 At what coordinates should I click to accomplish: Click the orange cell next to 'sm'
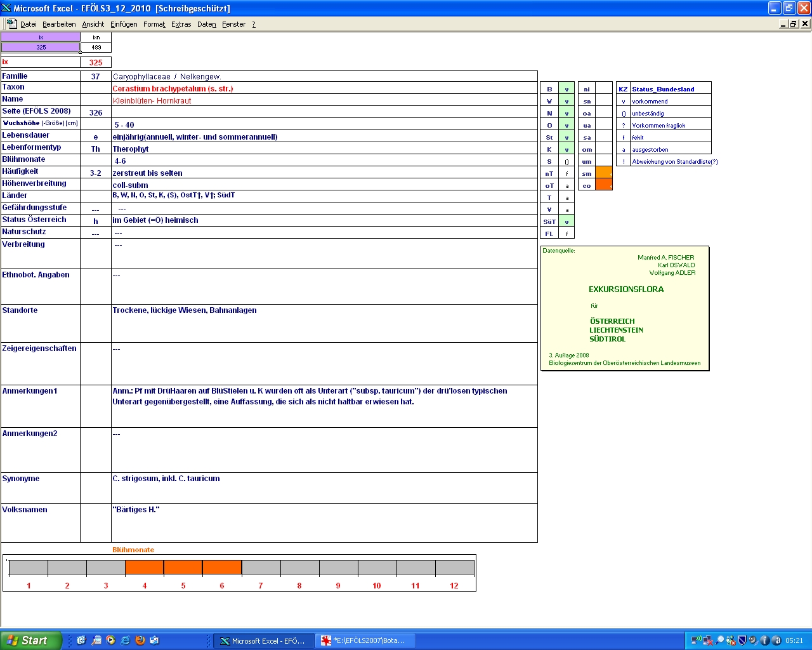tap(604, 173)
